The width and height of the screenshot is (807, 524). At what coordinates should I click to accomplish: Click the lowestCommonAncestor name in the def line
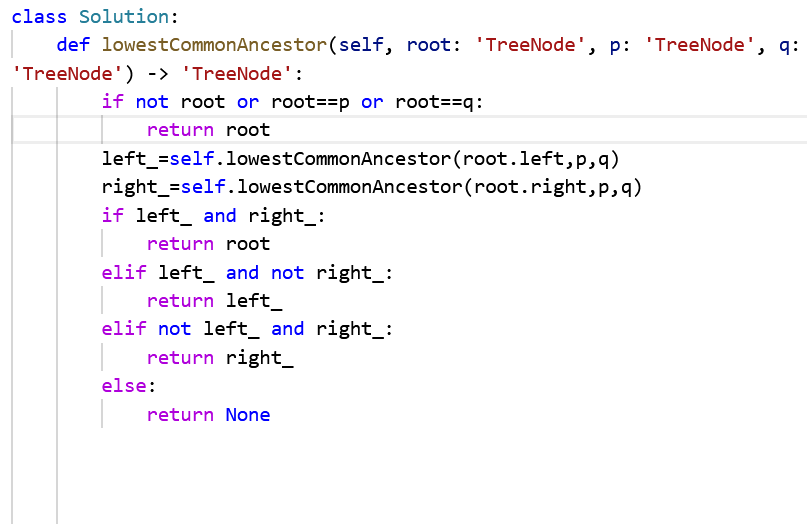[214, 45]
